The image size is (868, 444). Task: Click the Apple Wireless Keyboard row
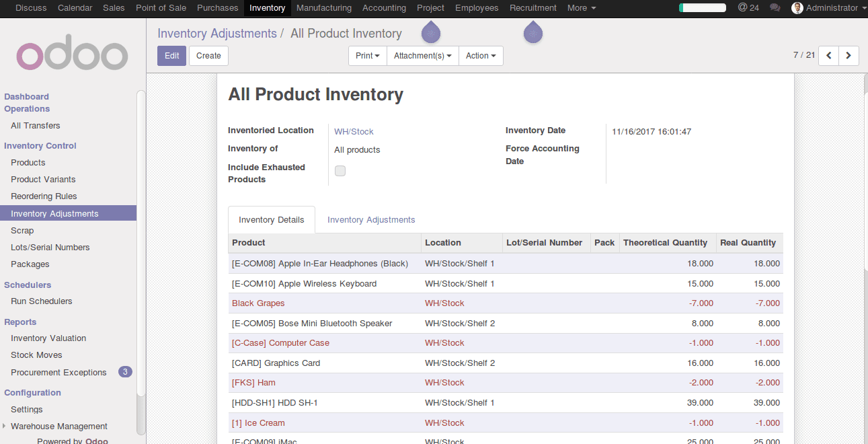506,284
